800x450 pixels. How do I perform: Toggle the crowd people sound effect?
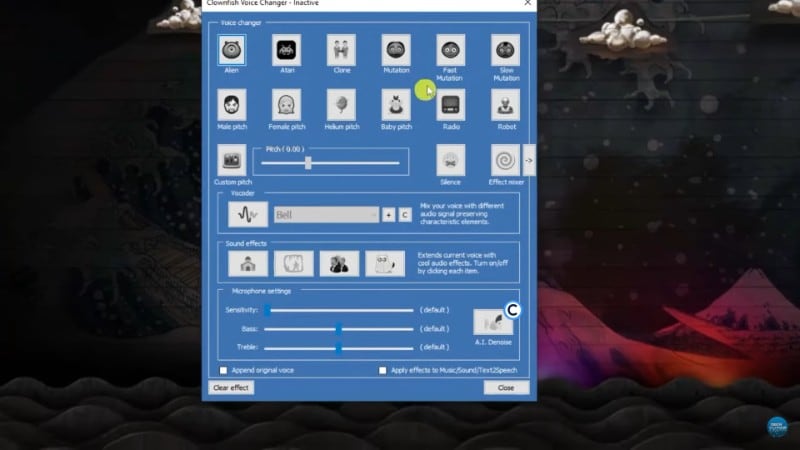(x=339, y=264)
